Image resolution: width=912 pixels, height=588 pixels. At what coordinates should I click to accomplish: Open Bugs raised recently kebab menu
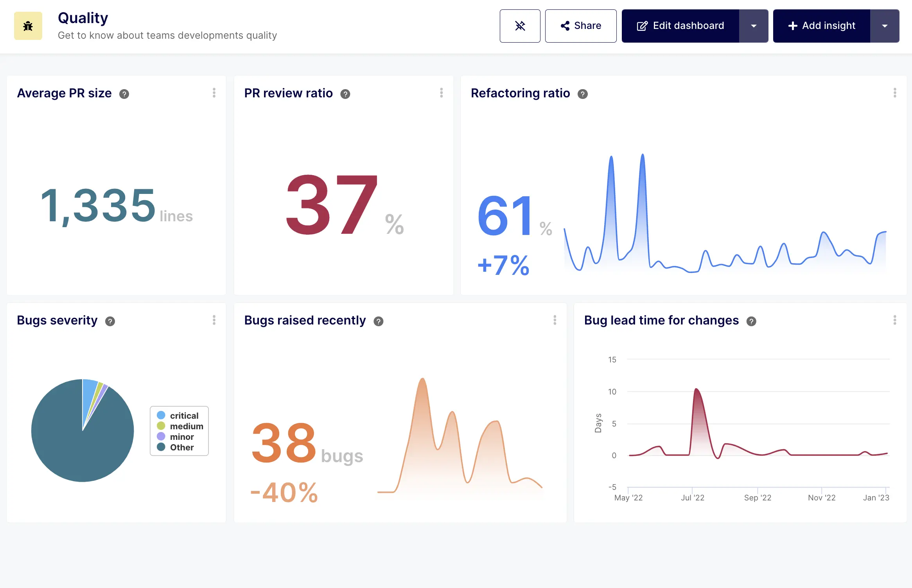pos(555,320)
